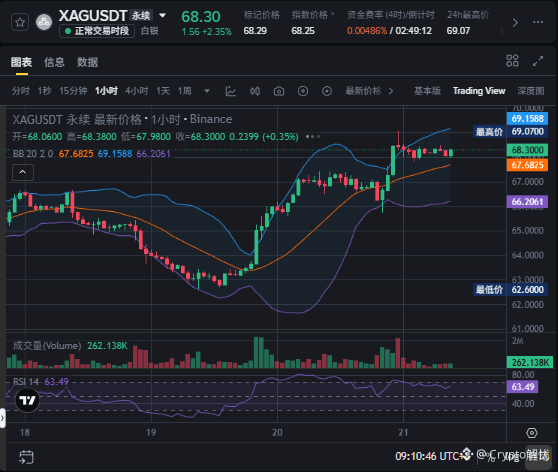Open the BB indicator three-dot options
558x472 pixels.
312,136
